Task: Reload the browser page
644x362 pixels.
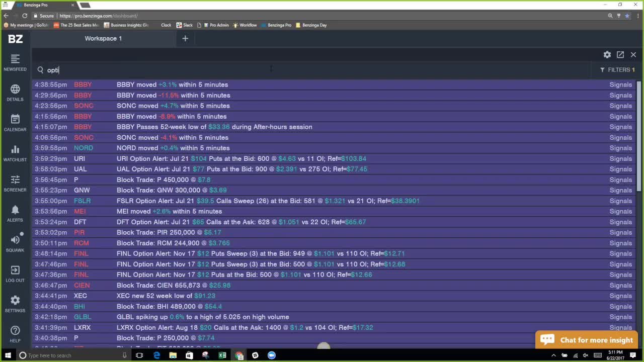Action: [25, 16]
